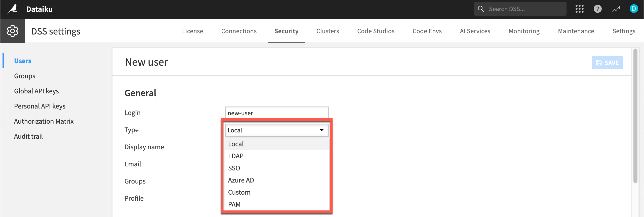Click the DSS settings gear icon

pyautogui.click(x=13, y=31)
